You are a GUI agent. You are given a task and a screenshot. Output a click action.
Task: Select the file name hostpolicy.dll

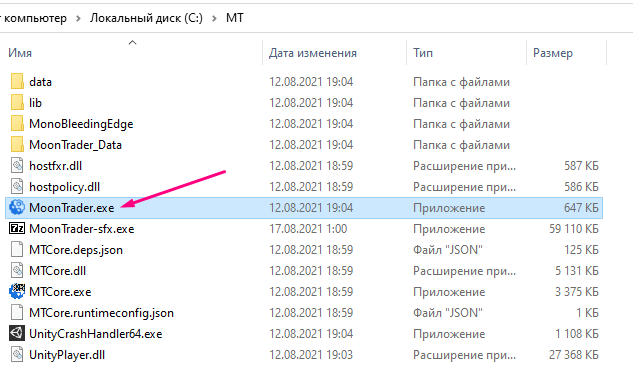click(64, 187)
